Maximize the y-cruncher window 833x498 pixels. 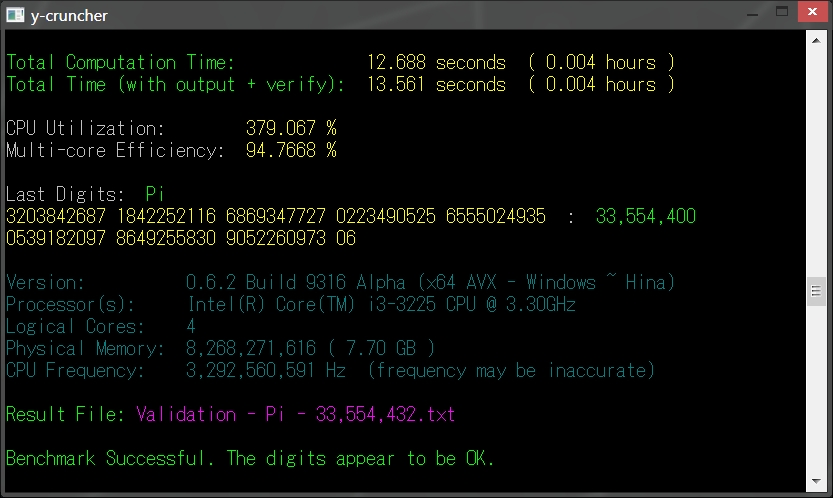[781, 12]
